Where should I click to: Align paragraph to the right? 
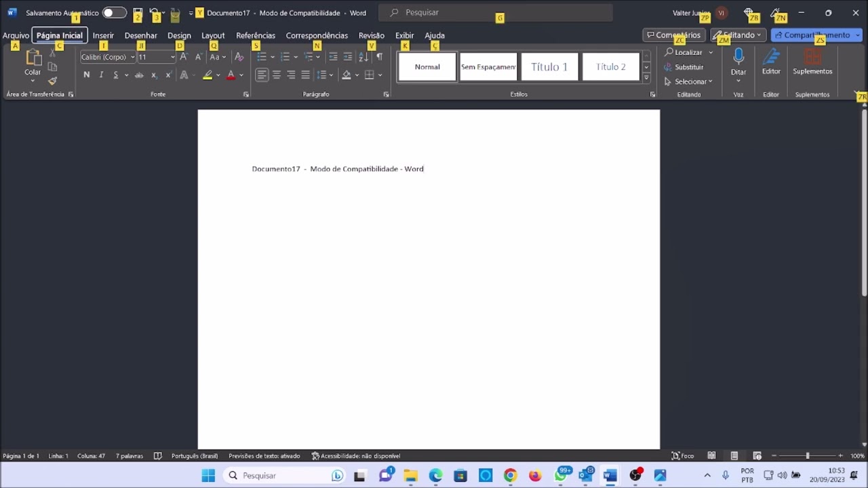[291, 75]
